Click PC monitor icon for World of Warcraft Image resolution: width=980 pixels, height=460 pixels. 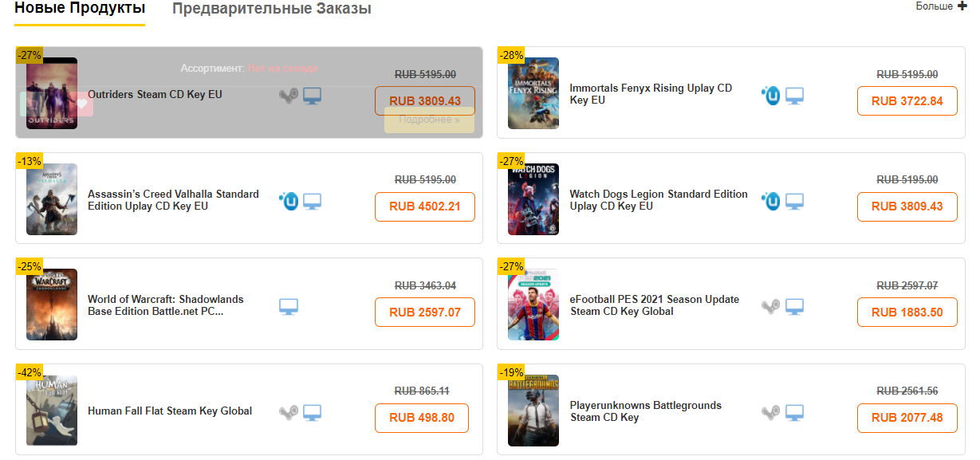[x=289, y=307]
